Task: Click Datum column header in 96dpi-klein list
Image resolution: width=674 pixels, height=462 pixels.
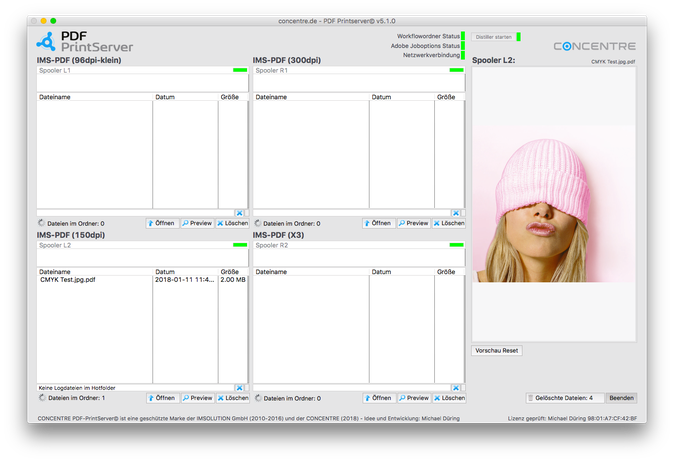Action: [185, 97]
